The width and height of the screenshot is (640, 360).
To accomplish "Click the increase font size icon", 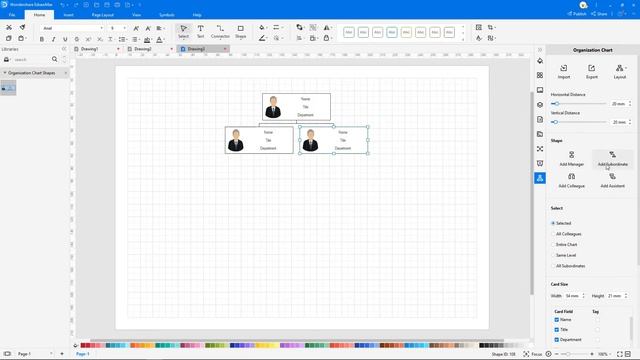I will tap(136, 28).
